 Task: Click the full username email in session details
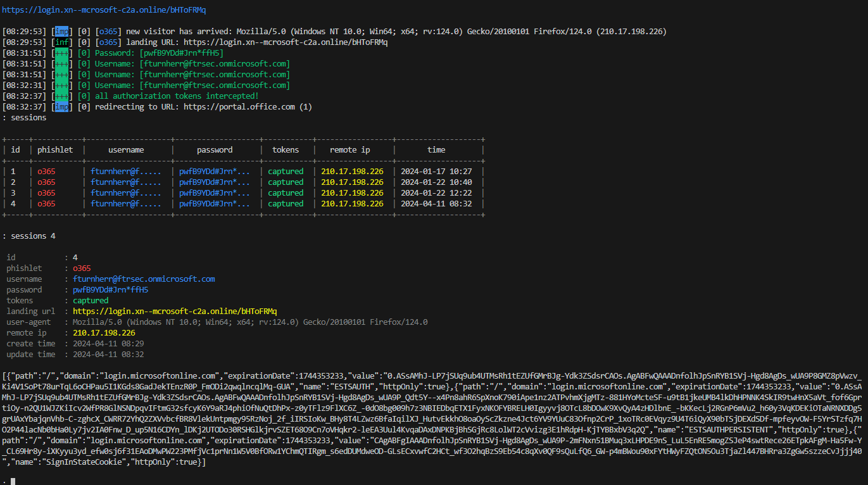click(144, 279)
